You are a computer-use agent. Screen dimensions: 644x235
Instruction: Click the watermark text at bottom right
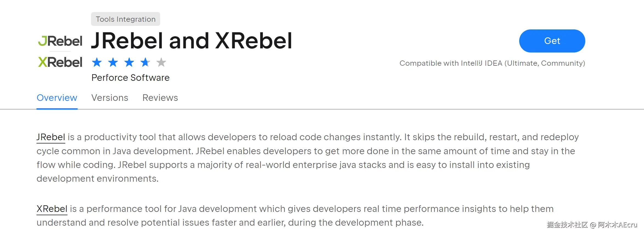(x=592, y=225)
